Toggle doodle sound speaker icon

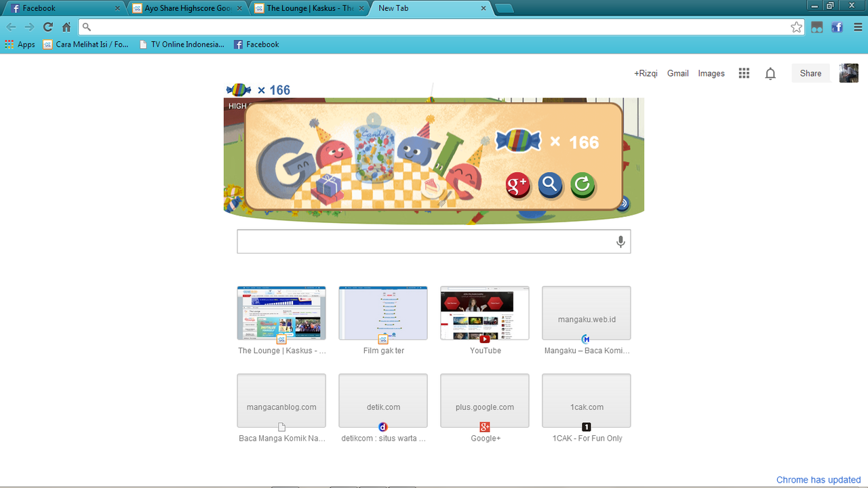pos(623,203)
